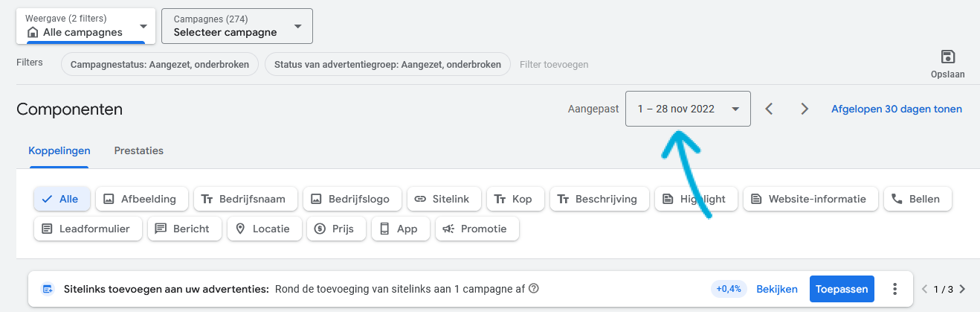Filter by Prijs component
The width and height of the screenshot is (980, 312).
[337, 229]
